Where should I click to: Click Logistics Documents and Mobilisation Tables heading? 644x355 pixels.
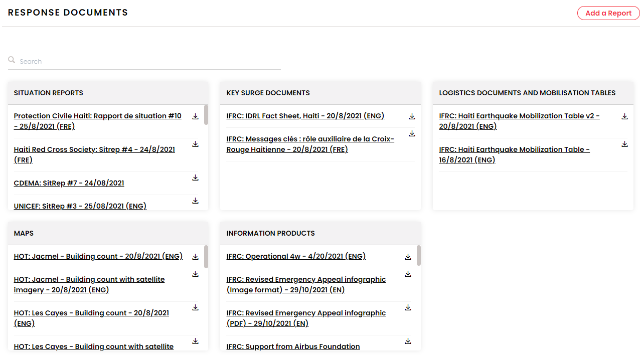click(x=528, y=93)
